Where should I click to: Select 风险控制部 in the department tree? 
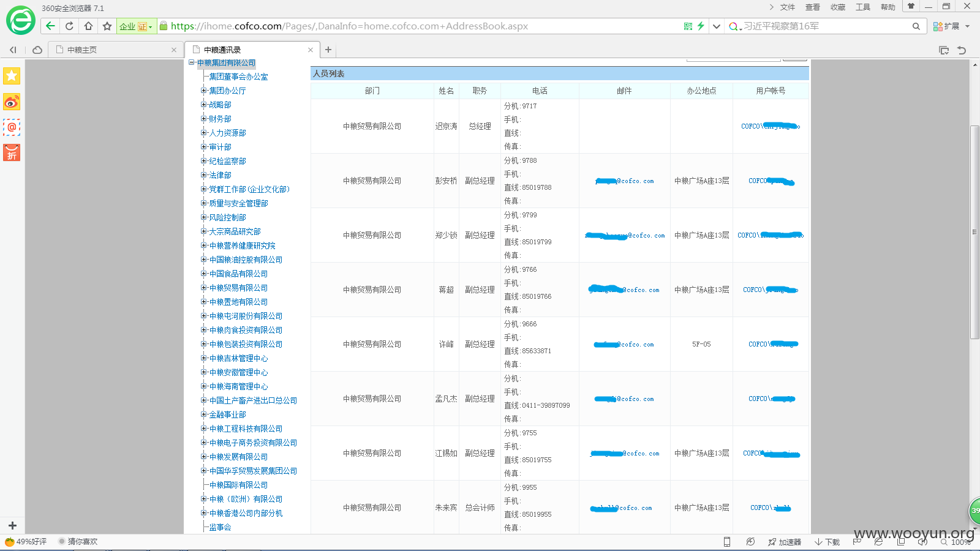(x=227, y=217)
